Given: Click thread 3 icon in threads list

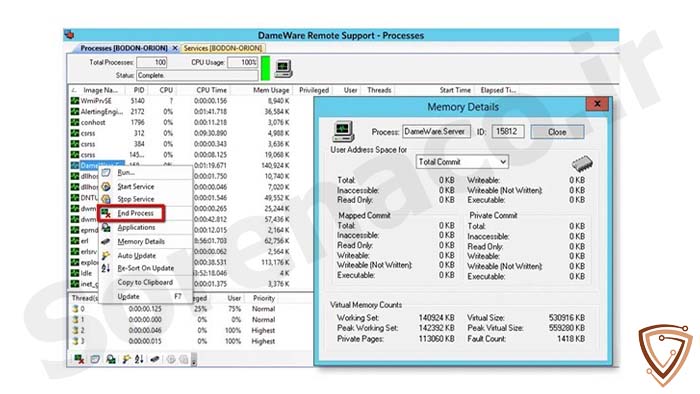Looking at the screenshot, I should [75, 341].
